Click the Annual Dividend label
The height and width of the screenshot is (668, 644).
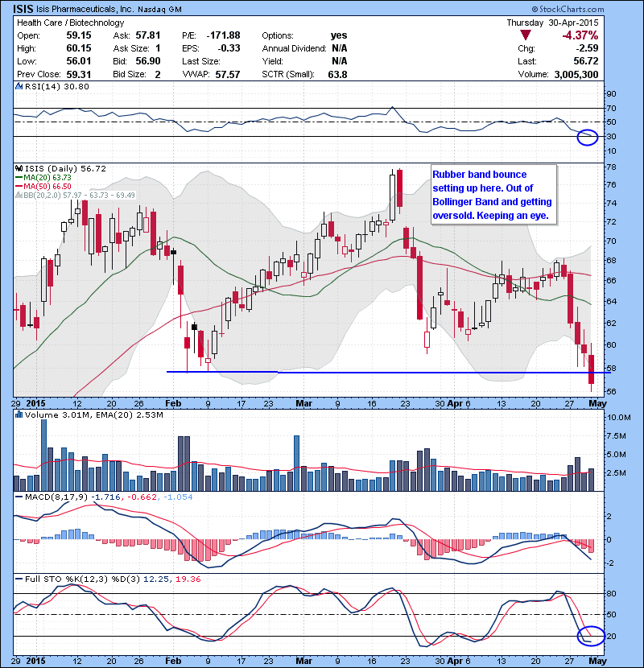click(294, 48)
